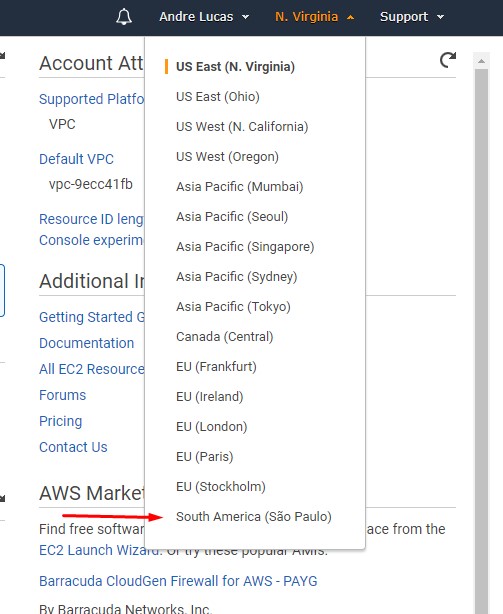Select US East (N. Virginia) region
503x614 pixels.
pos(235,67)
